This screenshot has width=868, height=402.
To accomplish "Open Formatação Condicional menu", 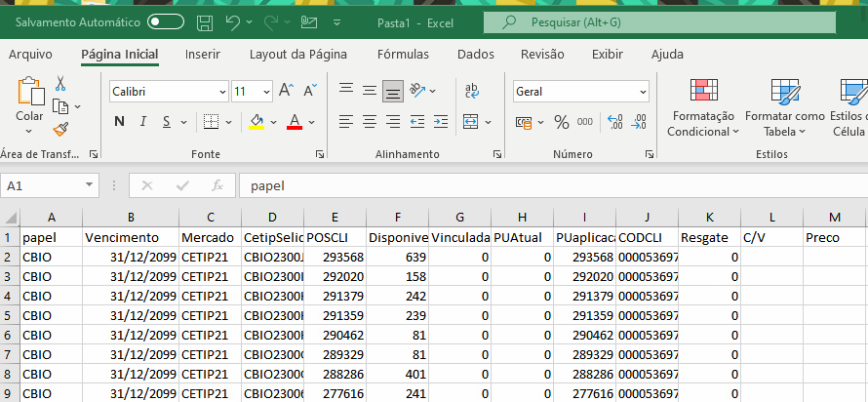I will (703, 108).
